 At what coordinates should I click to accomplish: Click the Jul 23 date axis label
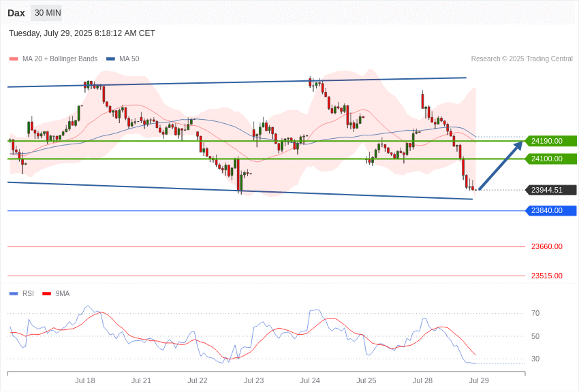(x=253, y=380)
